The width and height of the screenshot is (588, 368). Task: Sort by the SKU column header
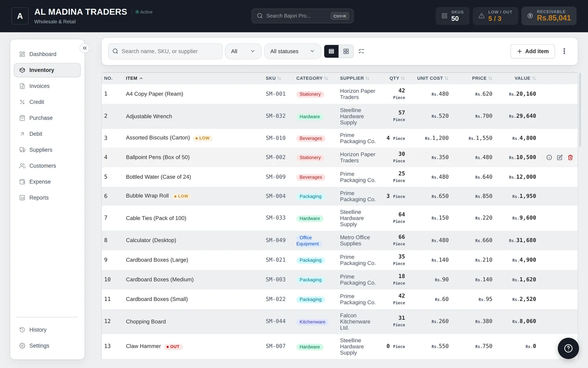tap(273, 78)
